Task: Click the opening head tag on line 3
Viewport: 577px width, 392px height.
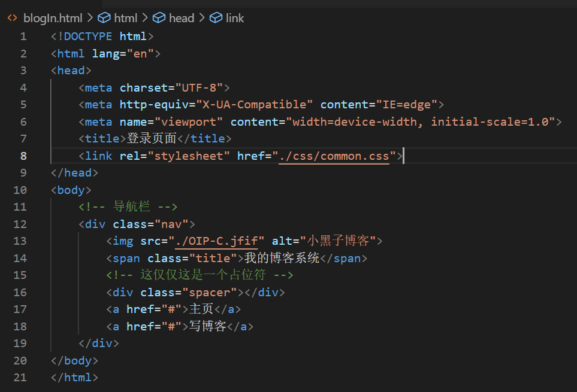Action: coord(71,70)
